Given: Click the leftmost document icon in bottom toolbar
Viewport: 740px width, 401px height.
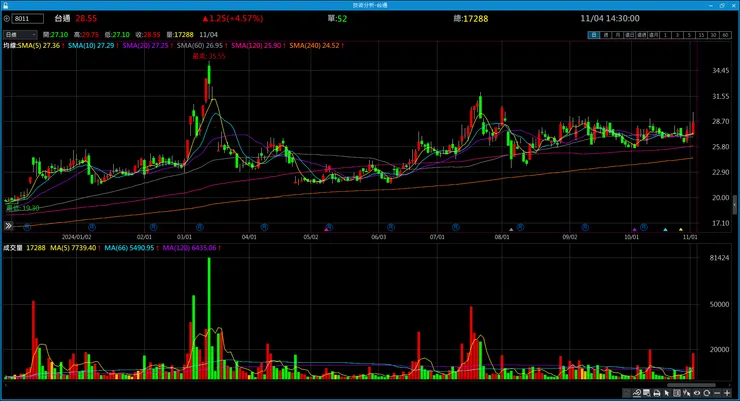Looking at the screenshot, I should (x=626, y=393).
